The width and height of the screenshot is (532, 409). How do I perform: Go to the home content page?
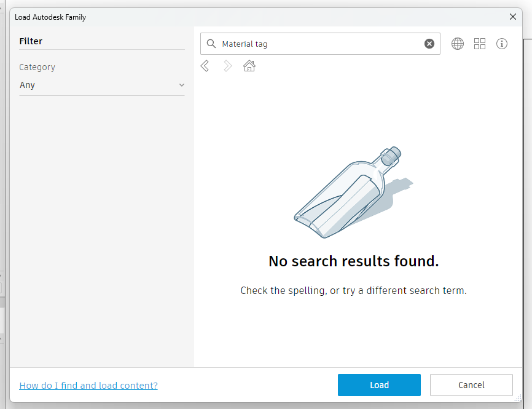pos(249,66)
